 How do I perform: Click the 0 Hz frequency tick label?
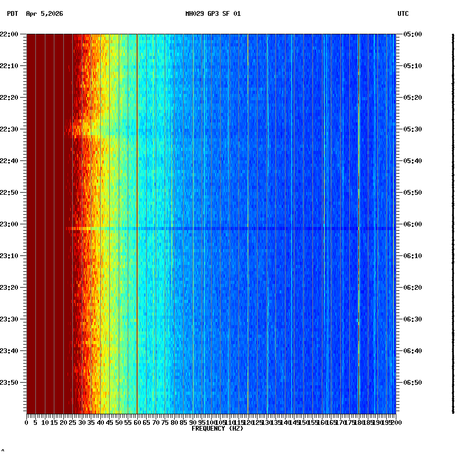coord(25,422)
